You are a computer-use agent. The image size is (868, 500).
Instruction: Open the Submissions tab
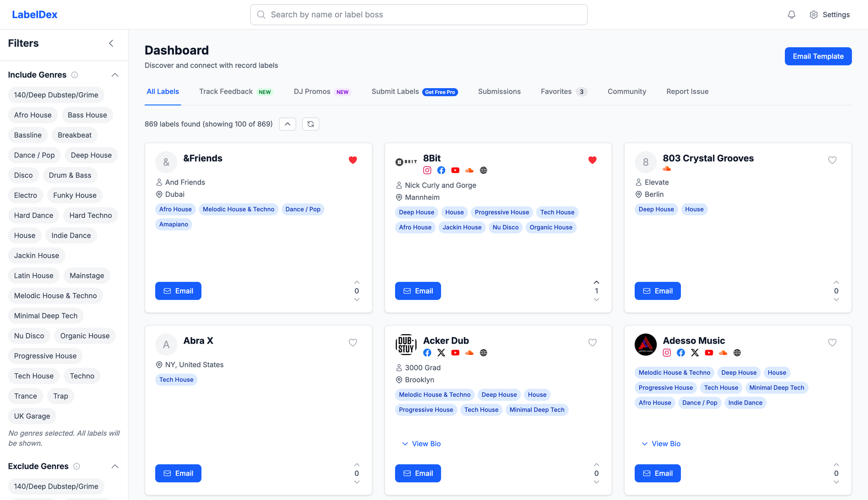coord(499,91)
